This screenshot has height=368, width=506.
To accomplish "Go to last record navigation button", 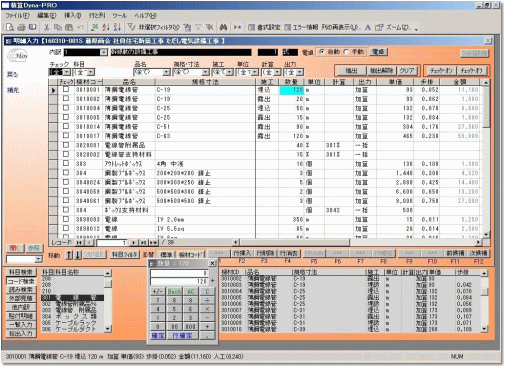I will 144,243.
